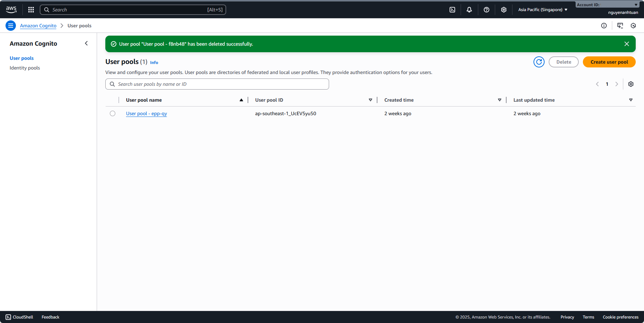This screenshot has width=644, height=323.
Task: Expand the Account ID dropdown
Action: tap(607, 4)
